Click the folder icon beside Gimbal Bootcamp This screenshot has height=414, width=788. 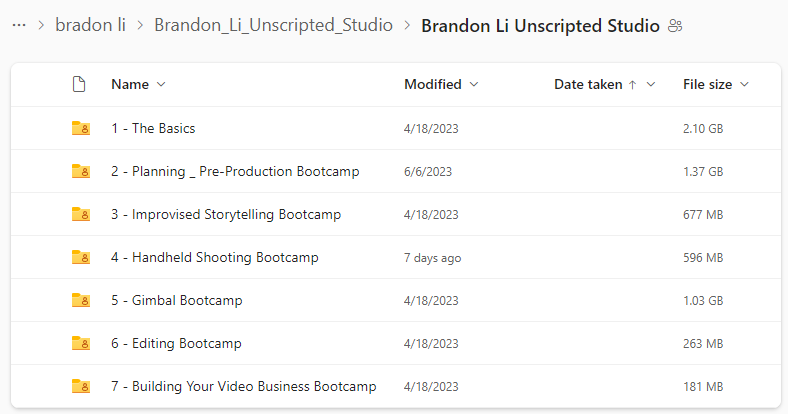pyautogui.click(x=80, y=300)
